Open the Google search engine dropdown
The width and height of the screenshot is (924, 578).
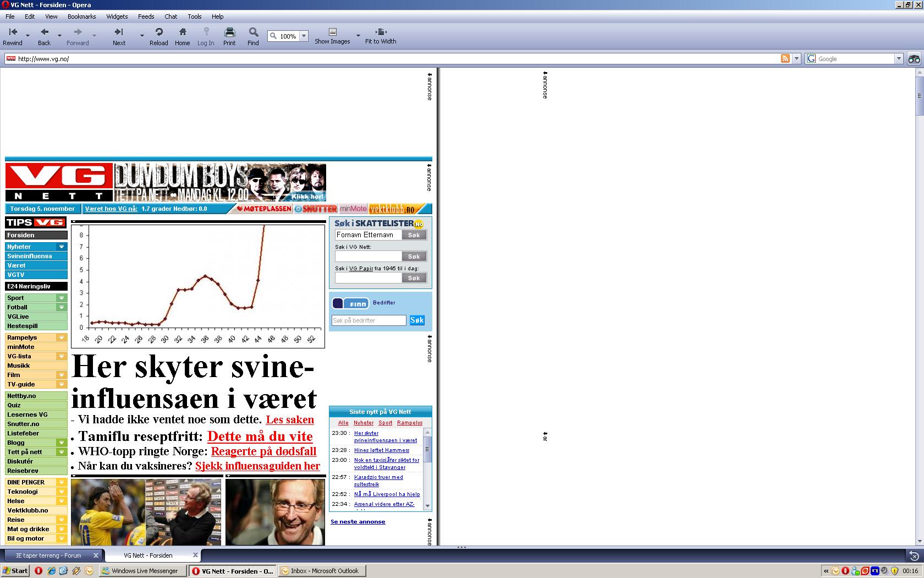[x=899, y=59]
